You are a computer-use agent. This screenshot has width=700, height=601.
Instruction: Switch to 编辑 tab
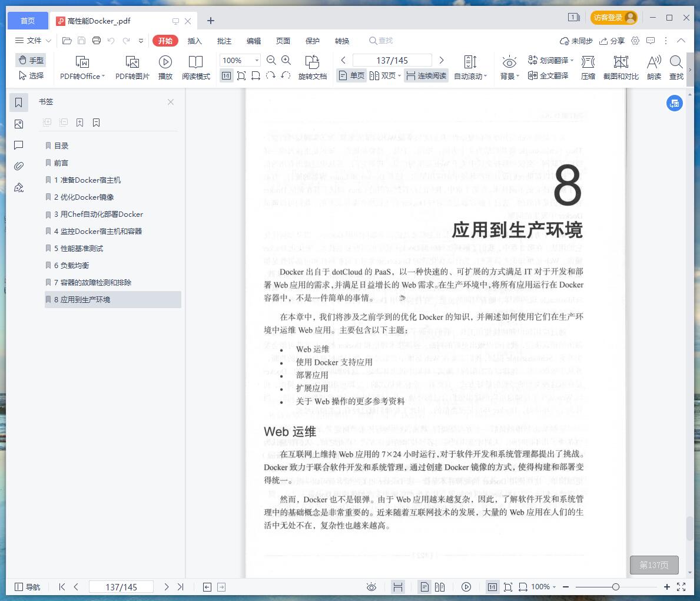pos(254,41)
